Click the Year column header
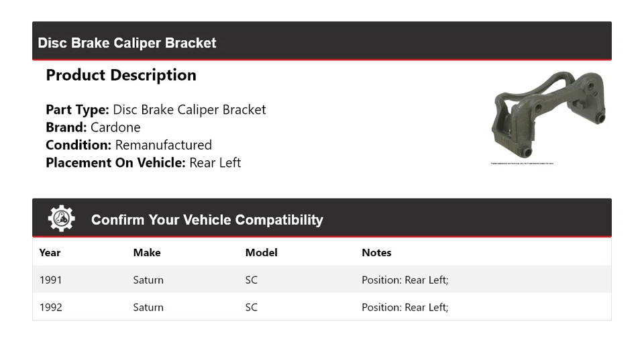 tap(50, 253)
